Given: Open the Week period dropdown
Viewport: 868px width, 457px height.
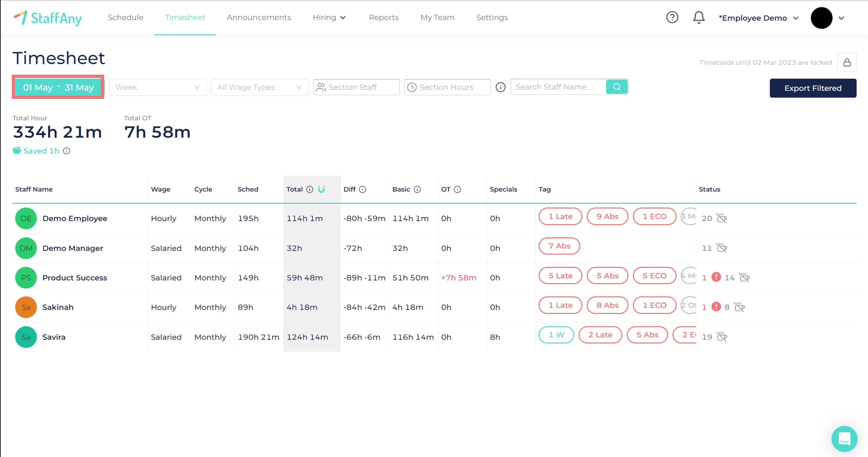Looking at the screenshot, I should pos(157,87).
